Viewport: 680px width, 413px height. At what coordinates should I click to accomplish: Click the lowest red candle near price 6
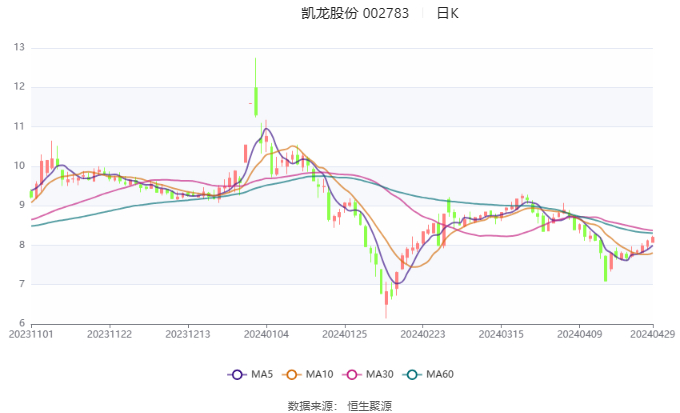[x=386, y=299]
